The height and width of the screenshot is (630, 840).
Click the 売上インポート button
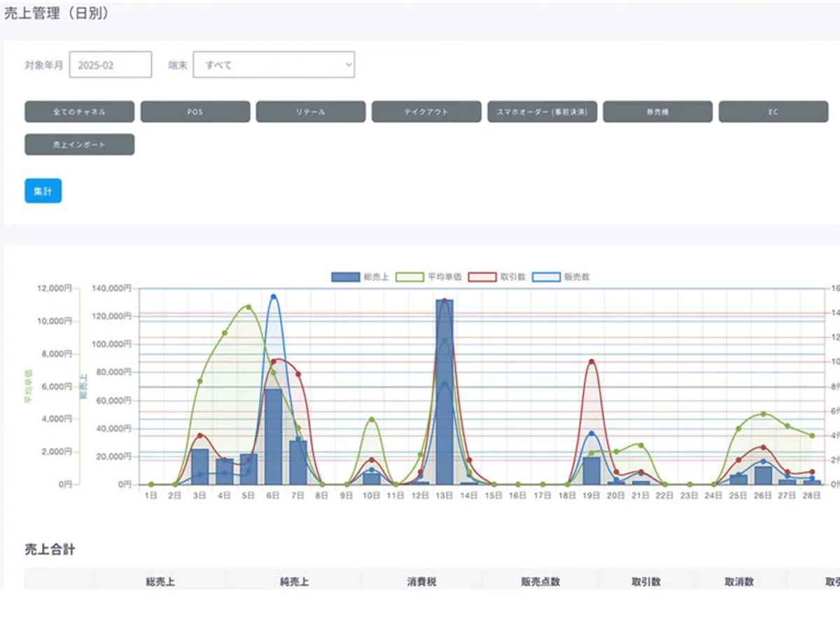click(79, 145)
